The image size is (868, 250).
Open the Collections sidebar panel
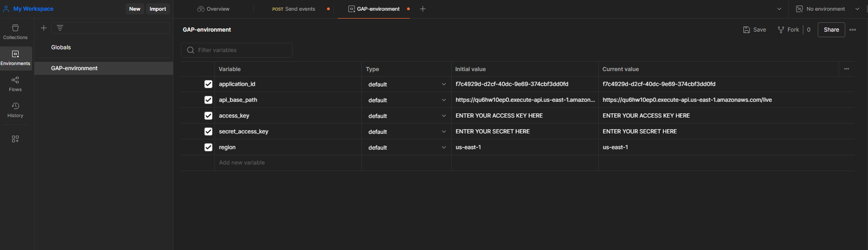point(15,32)
